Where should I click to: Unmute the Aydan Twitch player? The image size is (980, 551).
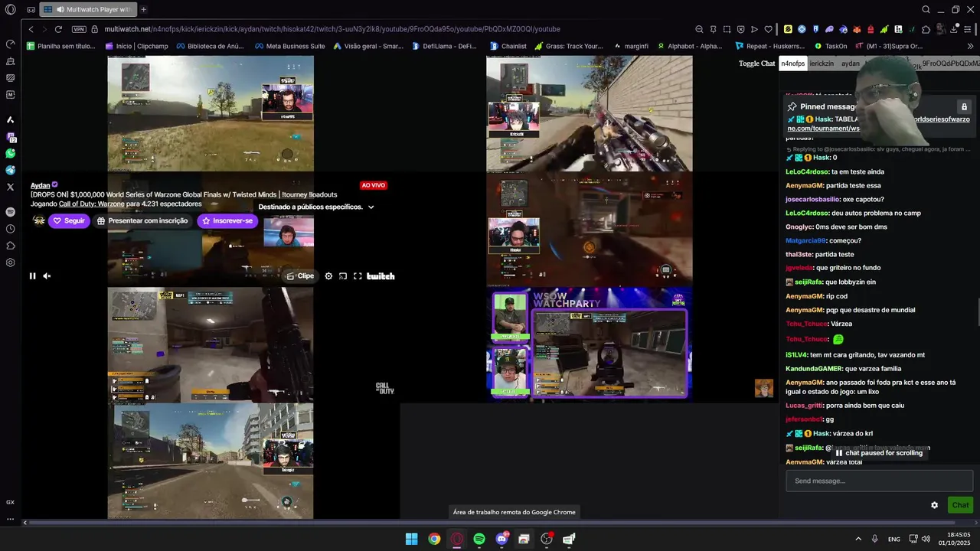pos(47,276)
